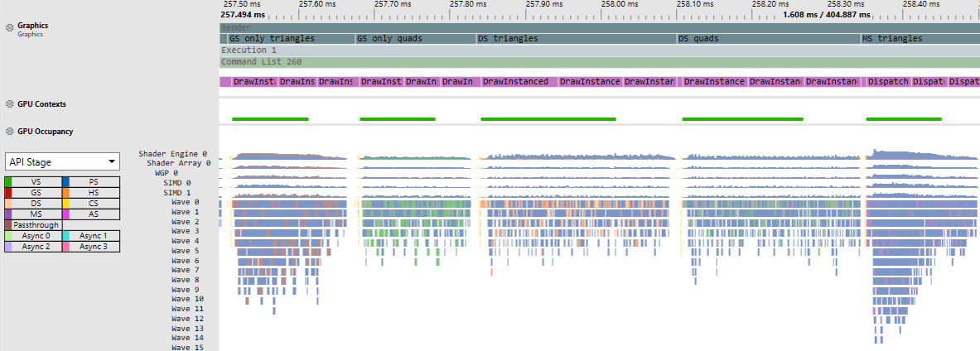
Task: Select the DS quads region
Action: click(x=770, y=39)
